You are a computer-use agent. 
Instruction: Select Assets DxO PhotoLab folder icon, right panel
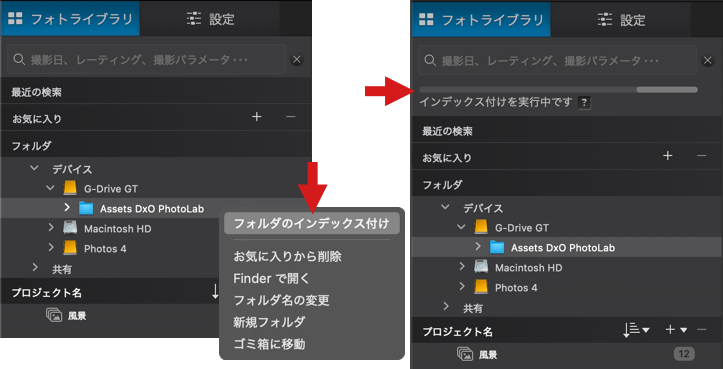tap(497, 247)
